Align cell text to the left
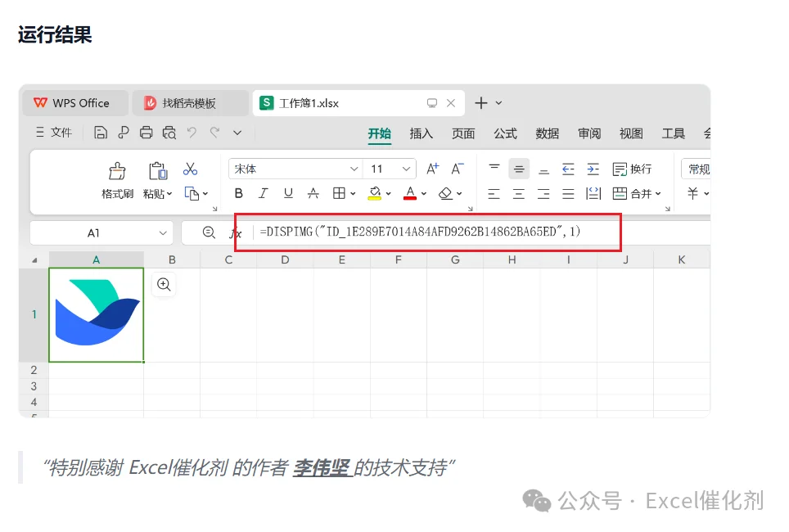The height and width of the screenshot is (532, 789). [x=494, y=194]
